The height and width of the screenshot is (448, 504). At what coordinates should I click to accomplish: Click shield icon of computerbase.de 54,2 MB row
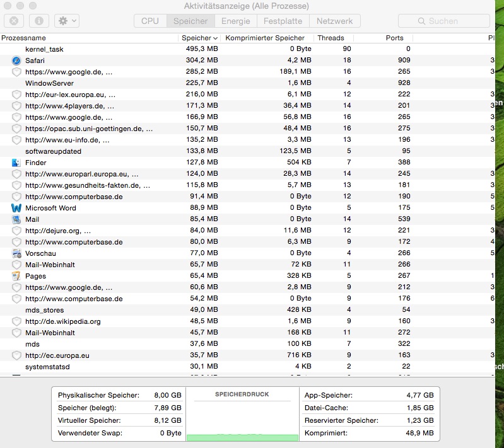point(16,299)
